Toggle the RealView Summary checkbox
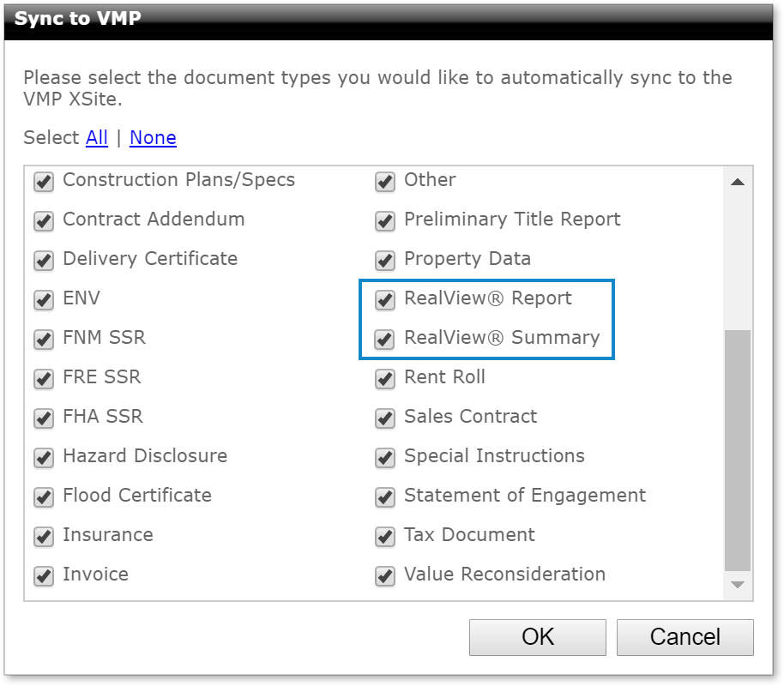Image resolution: width=784 pixels, height=686 pixels. (x=385, y=340)
